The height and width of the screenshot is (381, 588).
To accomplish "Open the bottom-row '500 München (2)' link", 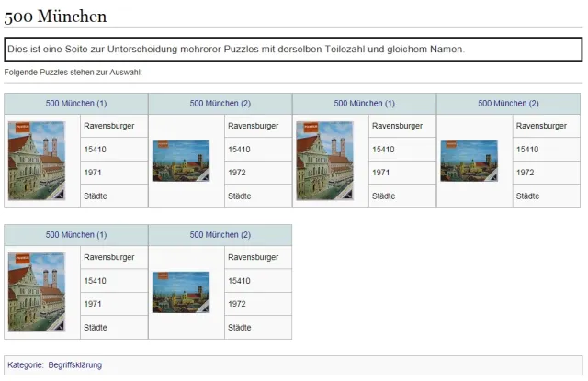I will pyautogui.click(x=220, y=235).
